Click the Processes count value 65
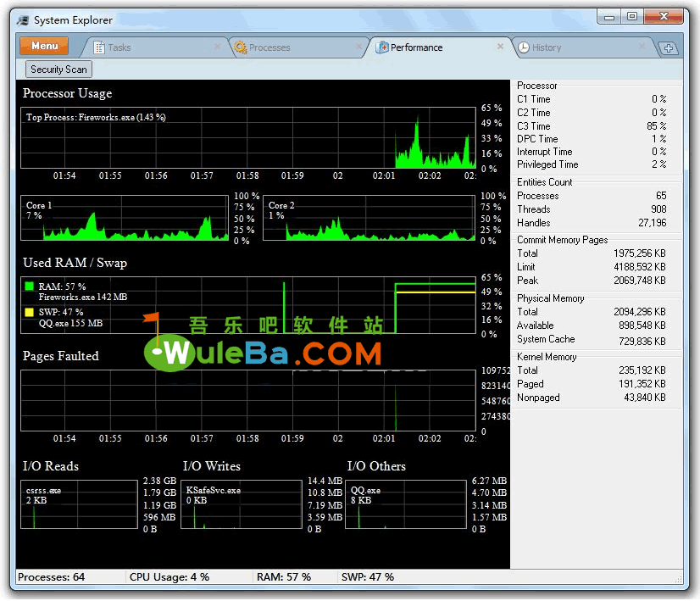 (661, 196)
